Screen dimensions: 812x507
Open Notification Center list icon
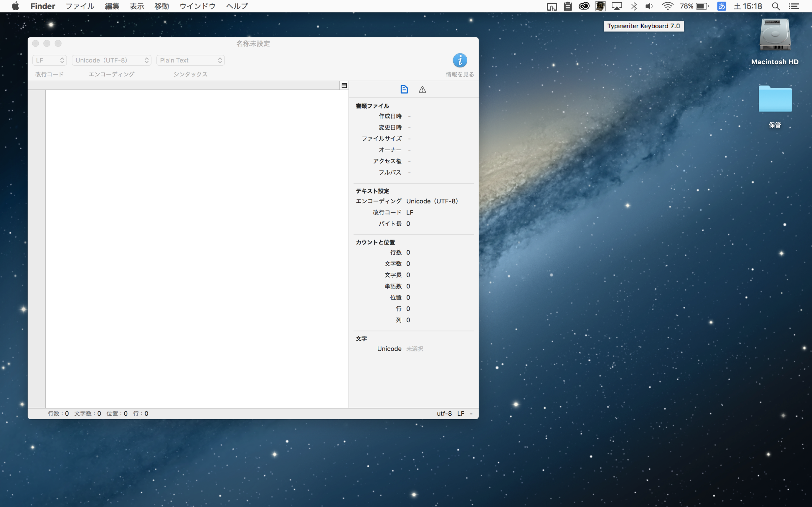click(x=794, y=6)
